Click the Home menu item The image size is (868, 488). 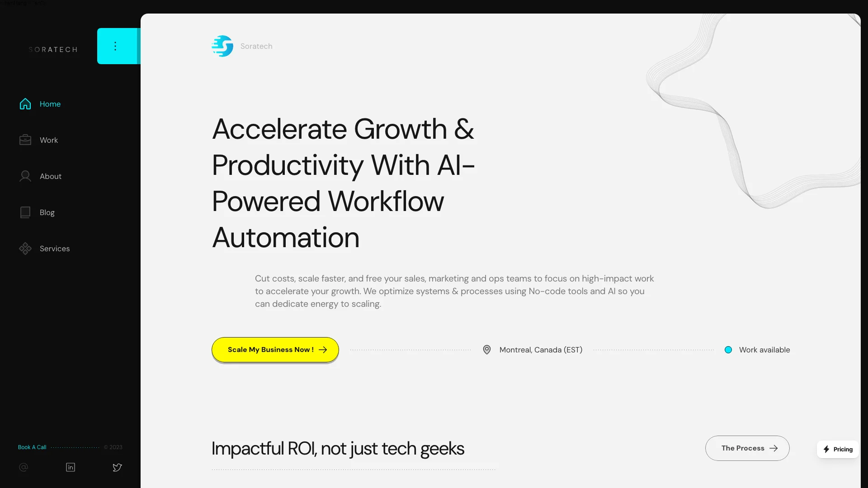tap(49, 103)
